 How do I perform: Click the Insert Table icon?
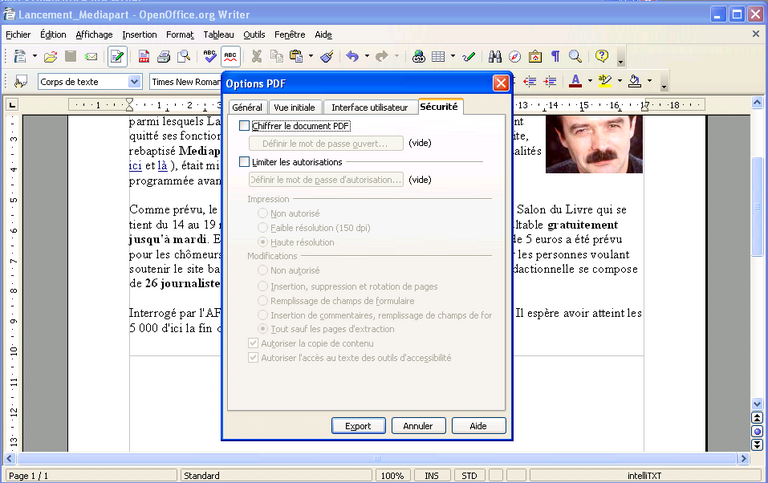(438, 57)
